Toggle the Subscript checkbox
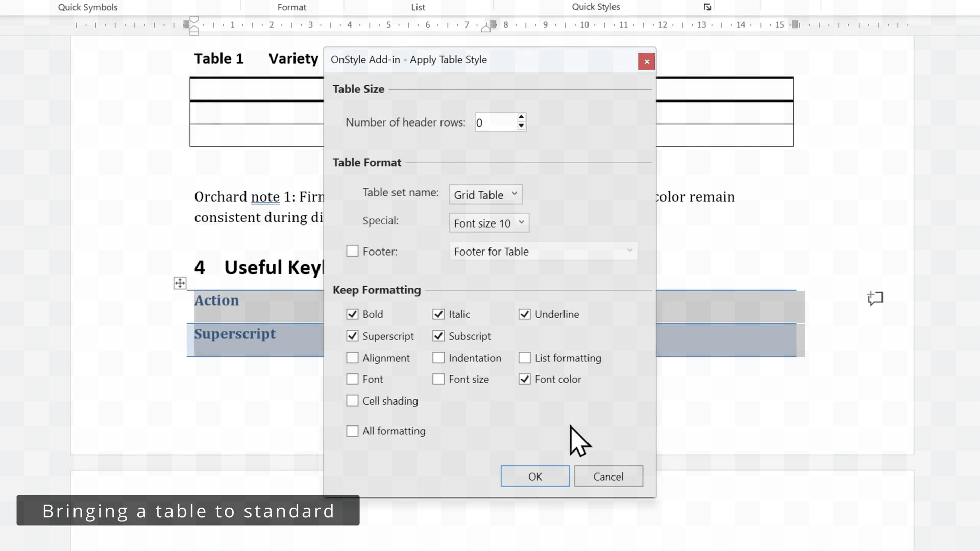The image size is (980, 551). tap(438, 336)
